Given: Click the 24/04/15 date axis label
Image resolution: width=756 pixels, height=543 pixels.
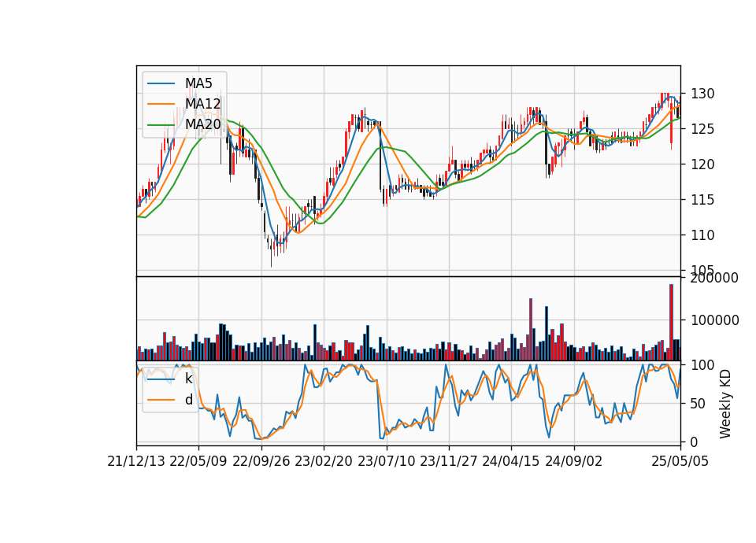Looking at the screenshot, I should 511,461.
